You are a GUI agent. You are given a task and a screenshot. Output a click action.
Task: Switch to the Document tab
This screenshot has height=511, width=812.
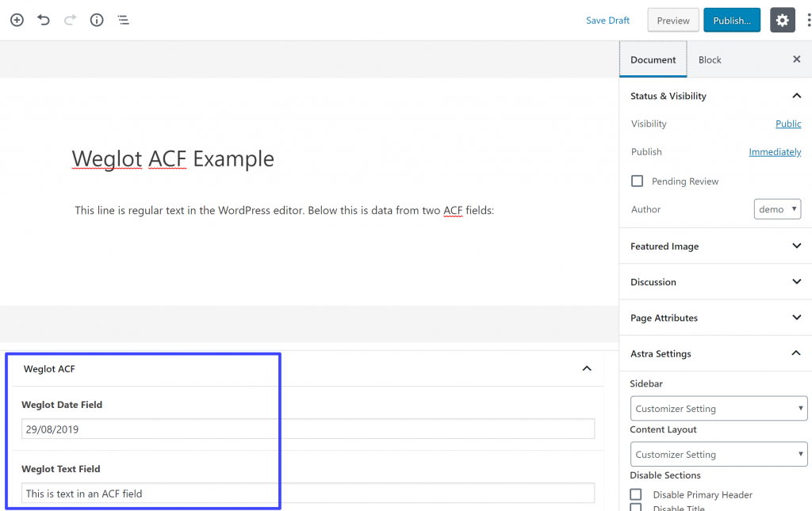[x=653, y=59]
